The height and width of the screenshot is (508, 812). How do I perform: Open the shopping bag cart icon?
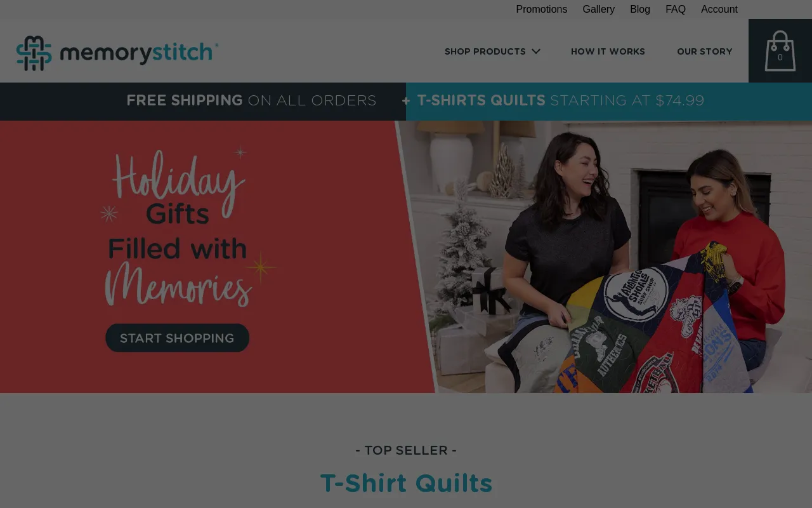point(780,51)
